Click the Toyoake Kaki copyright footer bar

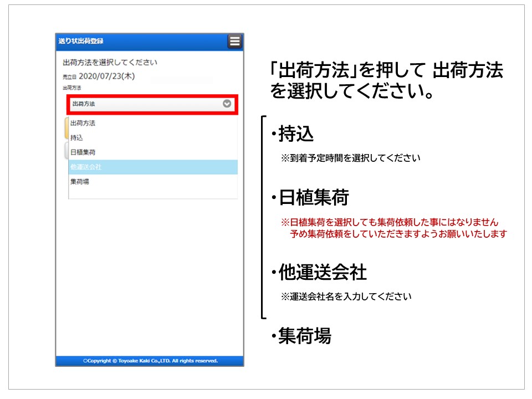click(150, 361)
